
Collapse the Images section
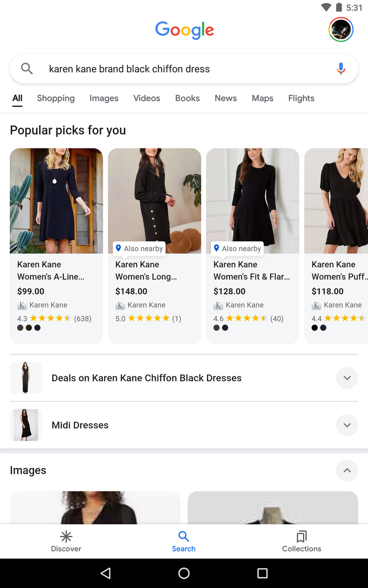347,470
